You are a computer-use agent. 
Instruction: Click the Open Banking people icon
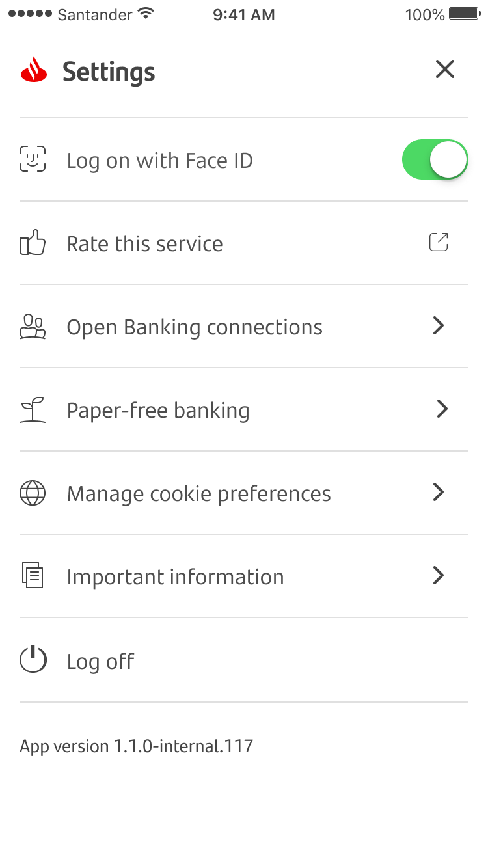point(33,327)
